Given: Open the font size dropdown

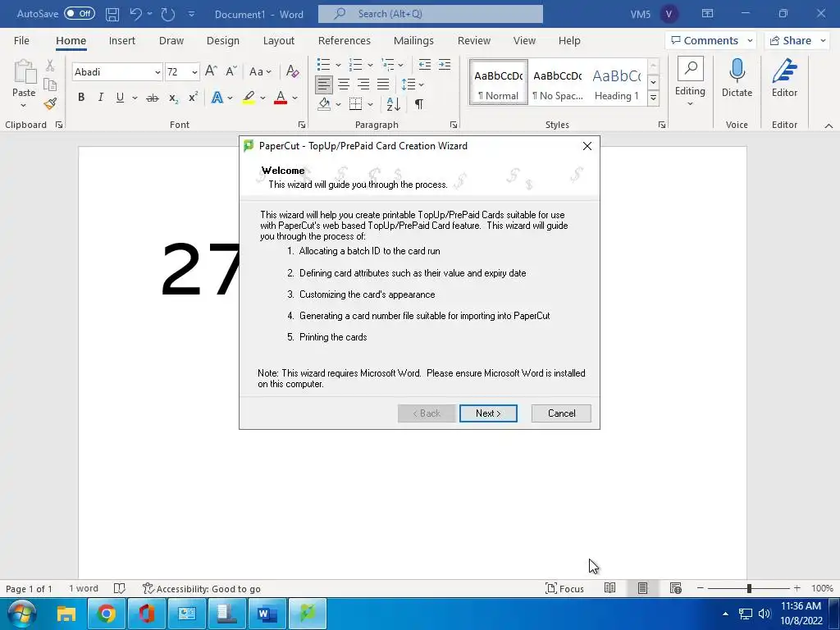Looking at the screenshot, I should point(194,72).
